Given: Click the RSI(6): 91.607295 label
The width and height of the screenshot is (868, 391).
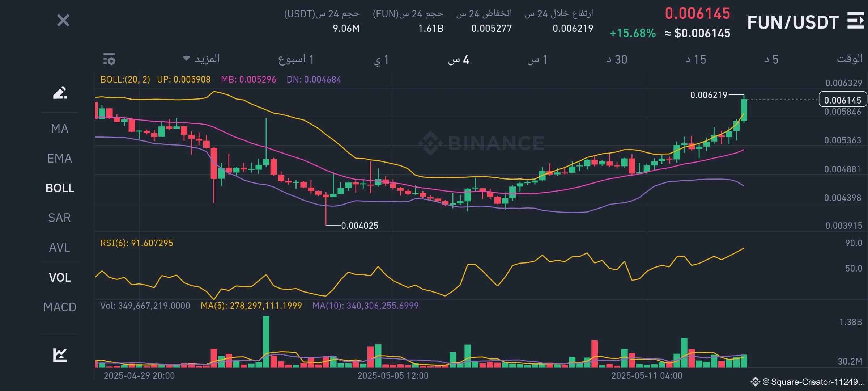Looking at the screenshot, I should (137, 243).
